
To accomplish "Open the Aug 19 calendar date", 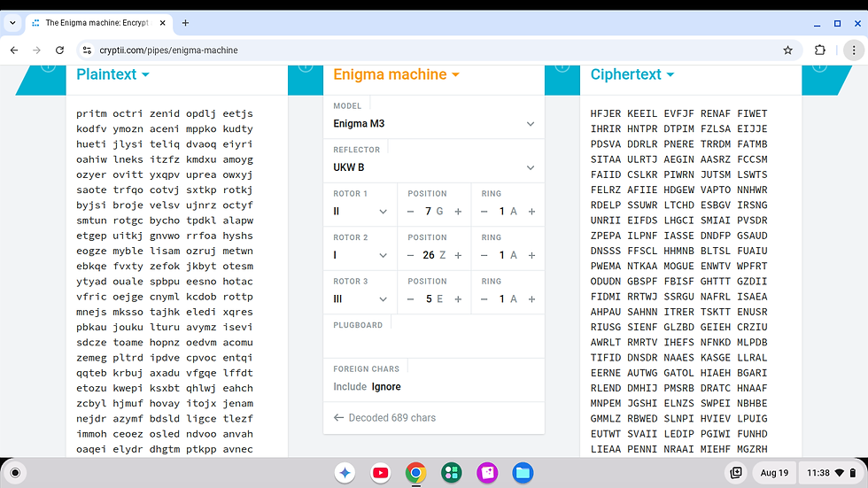I will 774,473.
